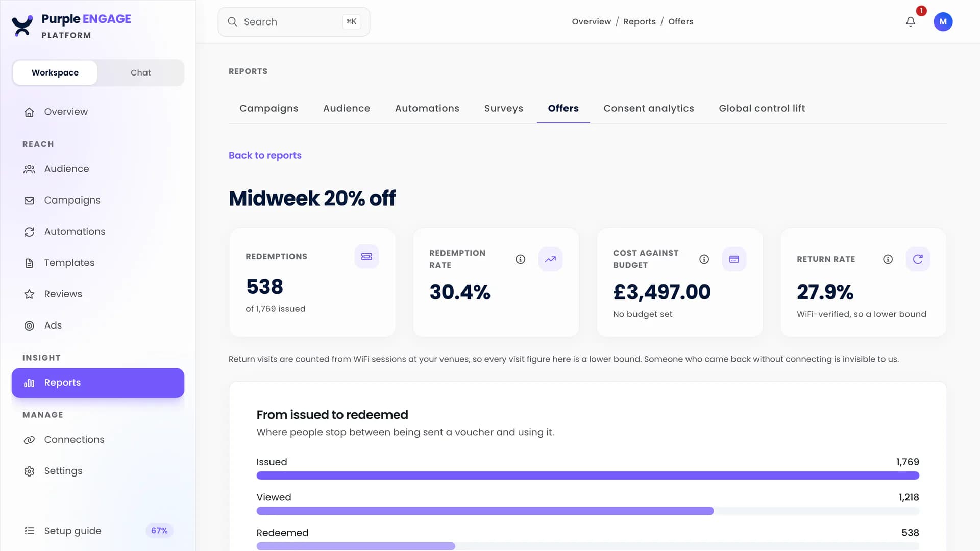980x551 pixels.
Task: Switch to the Campaigns report tab
Action: click(x=268, y=108)
